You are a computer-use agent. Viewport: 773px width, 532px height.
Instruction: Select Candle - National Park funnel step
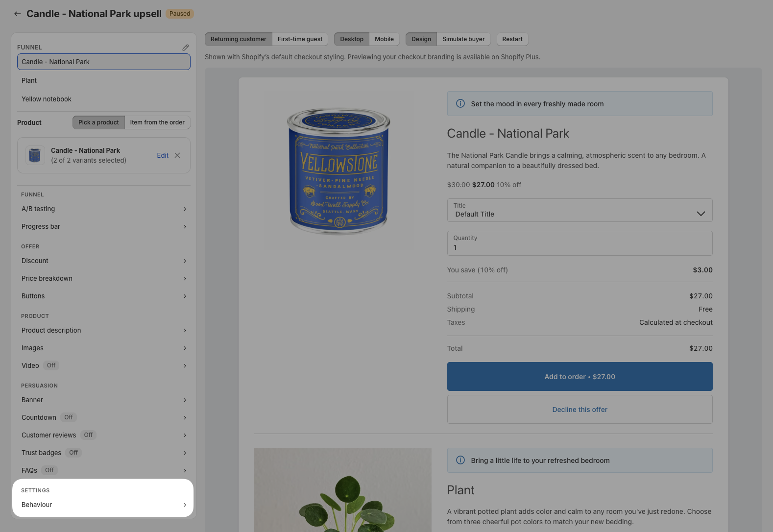point(104,62)
